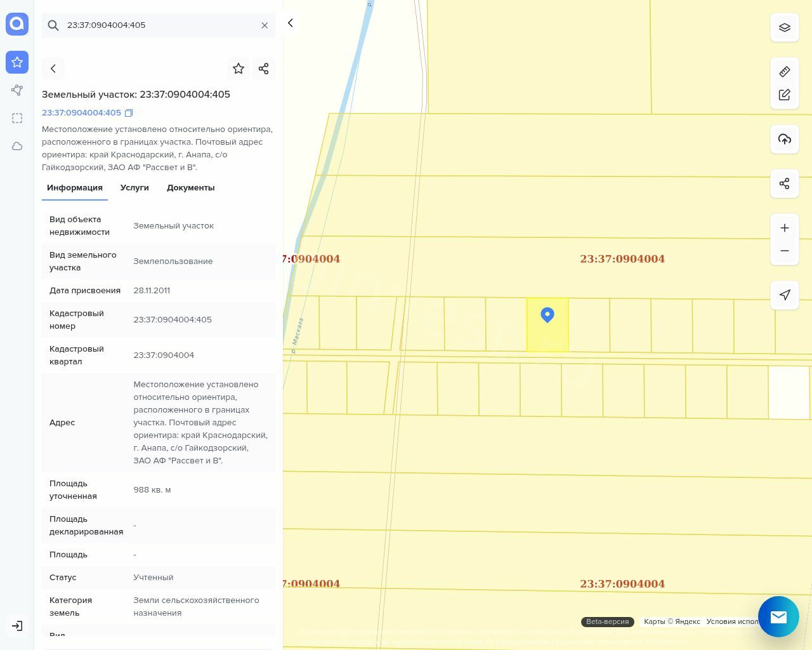
Task: Click the cadastral number link
Action: (81, 113)
